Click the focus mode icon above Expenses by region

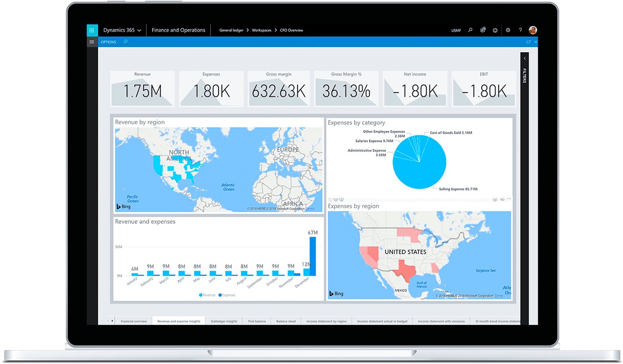(502, 199)
